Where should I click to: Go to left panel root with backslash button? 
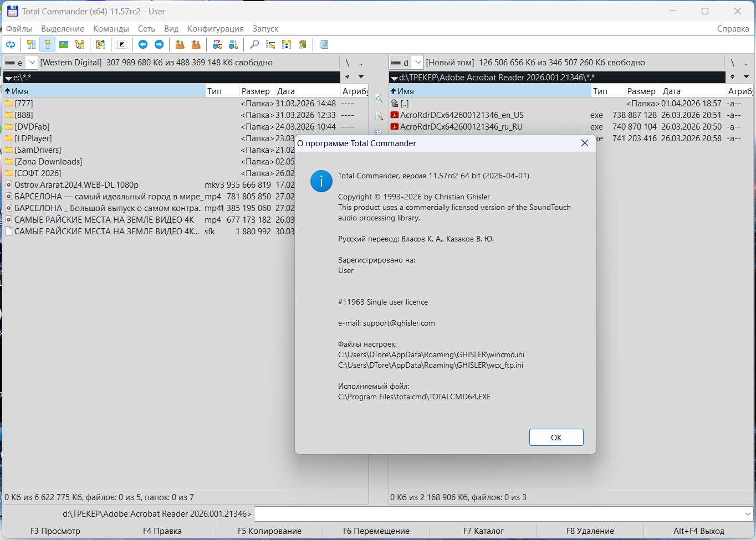[x=347, y=63]
